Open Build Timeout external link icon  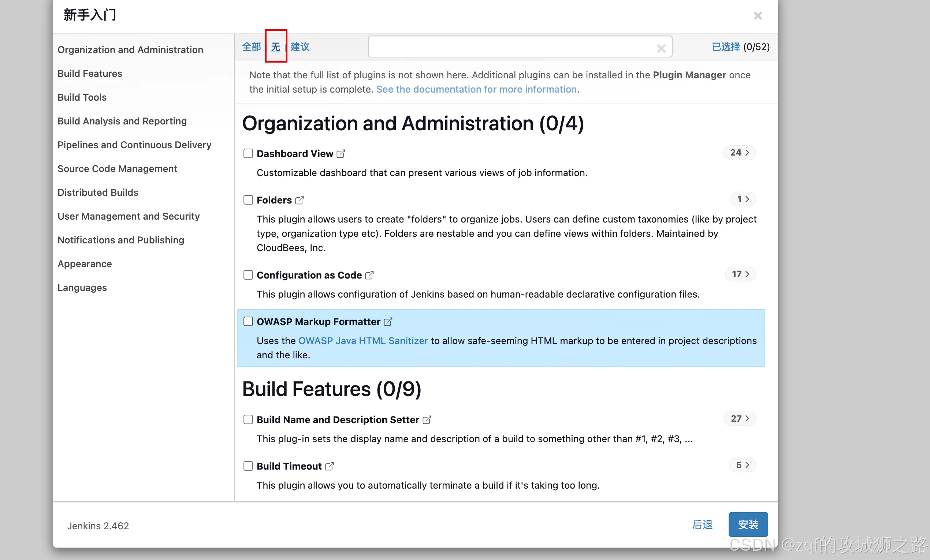point(329,466)
